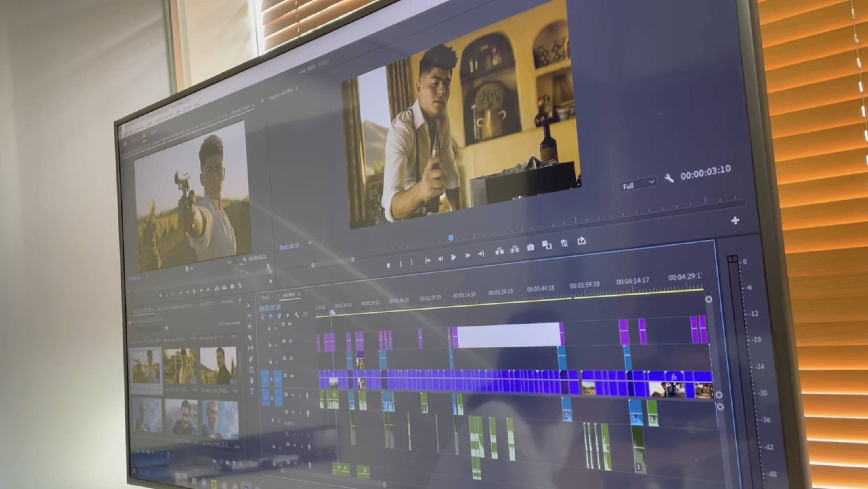Jump to the Out point in Program monitor
The height and width of the screenshot is (489, 868).
481,254
